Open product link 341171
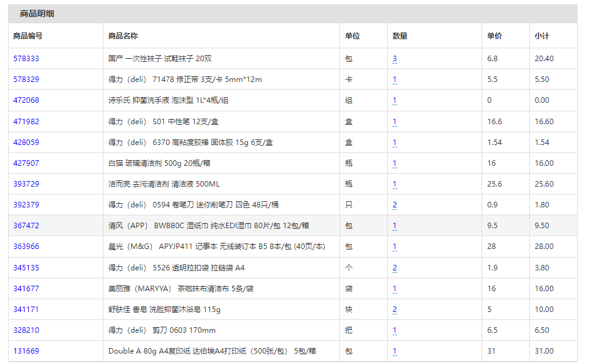593x364 pixels. pyautogui.click(x=26, y=310)
